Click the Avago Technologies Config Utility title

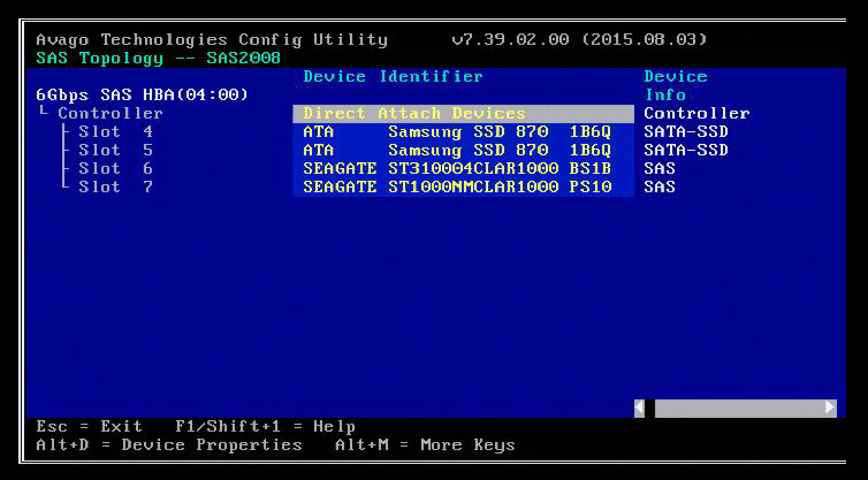(212, 40)
